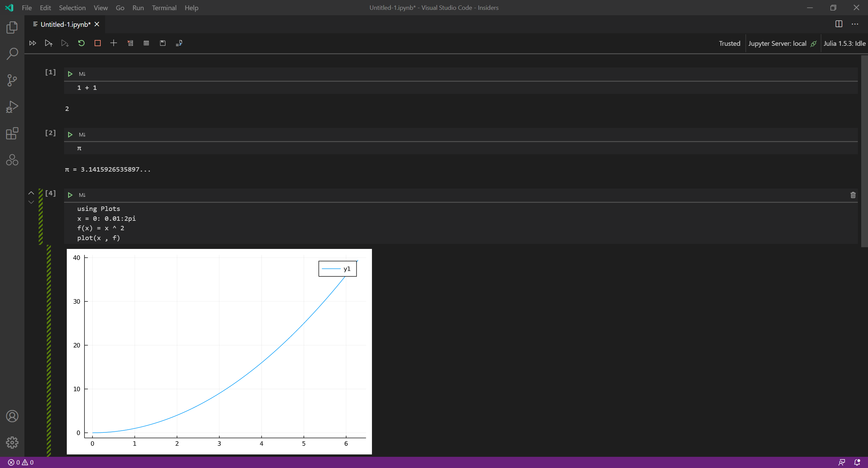The image size is (868, 468).
Task: Interrupt the running kernel
Action: 97,43
